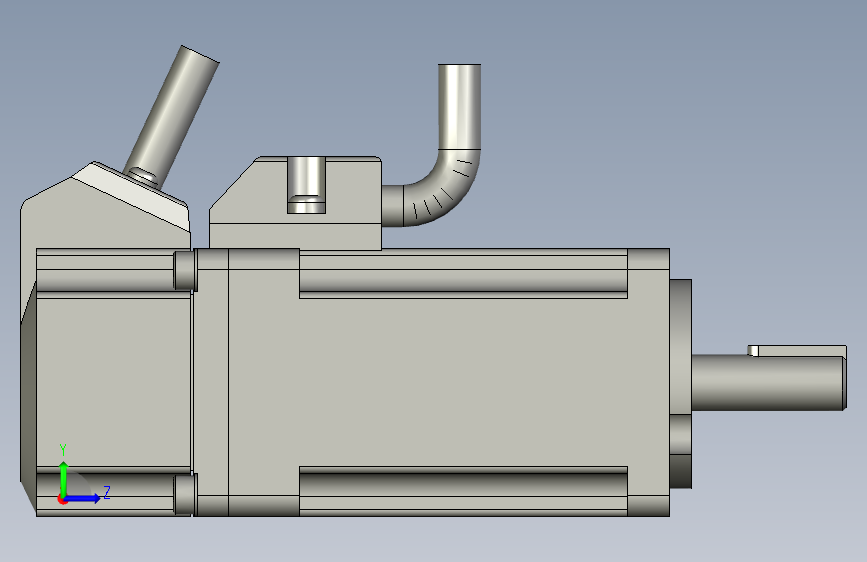Select the vertical end of the bent cable
867x562 pixels.
pyautogui.click(x=459, y=106)
